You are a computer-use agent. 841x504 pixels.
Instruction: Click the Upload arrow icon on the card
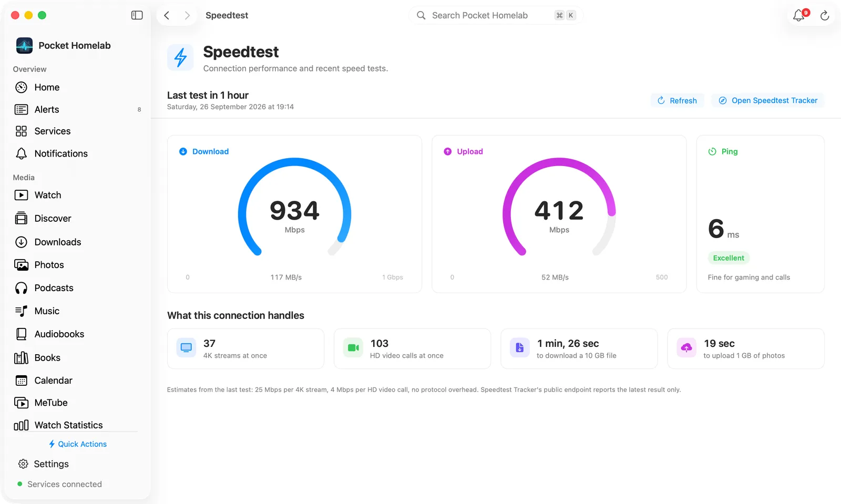coord(447,151)
